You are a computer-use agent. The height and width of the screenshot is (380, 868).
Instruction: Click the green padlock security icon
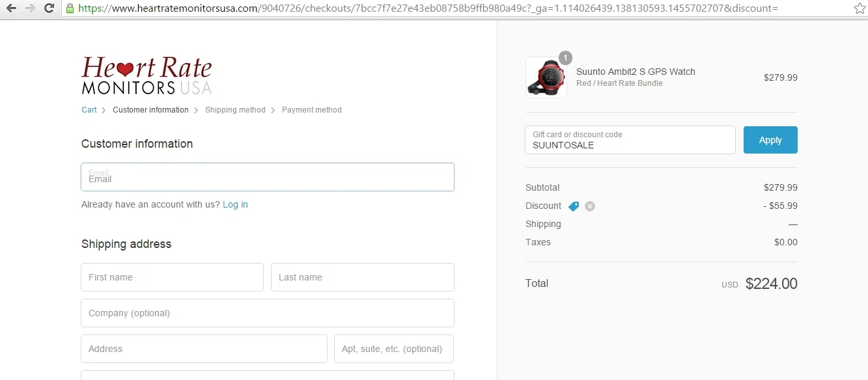(70, 8)
